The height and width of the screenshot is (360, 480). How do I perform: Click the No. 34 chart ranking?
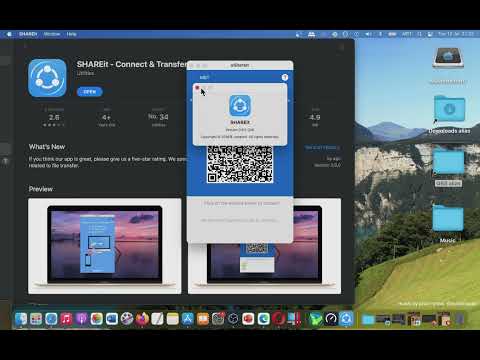(x=158, y=117)
